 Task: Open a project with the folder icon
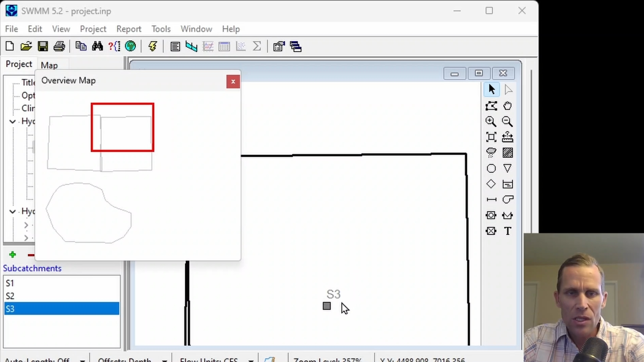[26, 46]
